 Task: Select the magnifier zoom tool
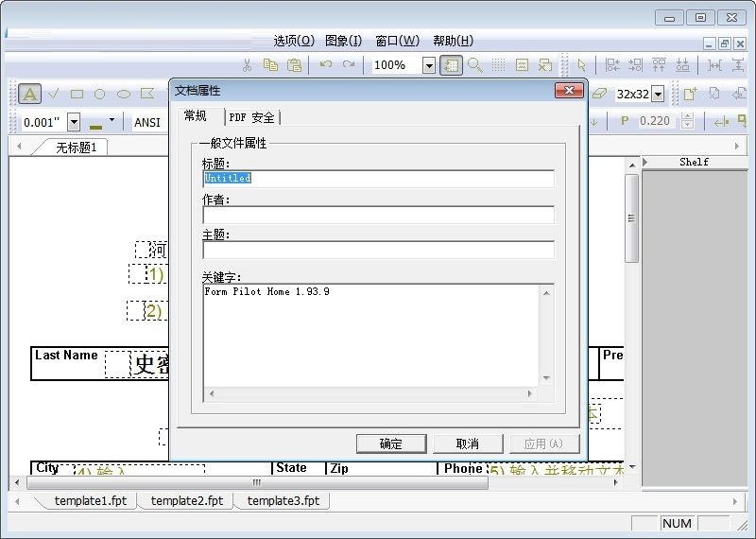(475, 65)
